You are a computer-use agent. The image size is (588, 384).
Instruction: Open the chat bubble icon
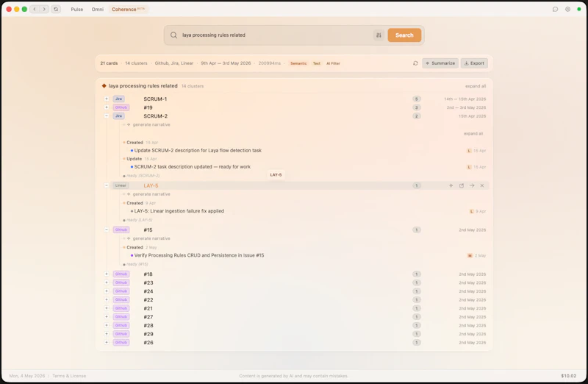click(x=556, y=9)
